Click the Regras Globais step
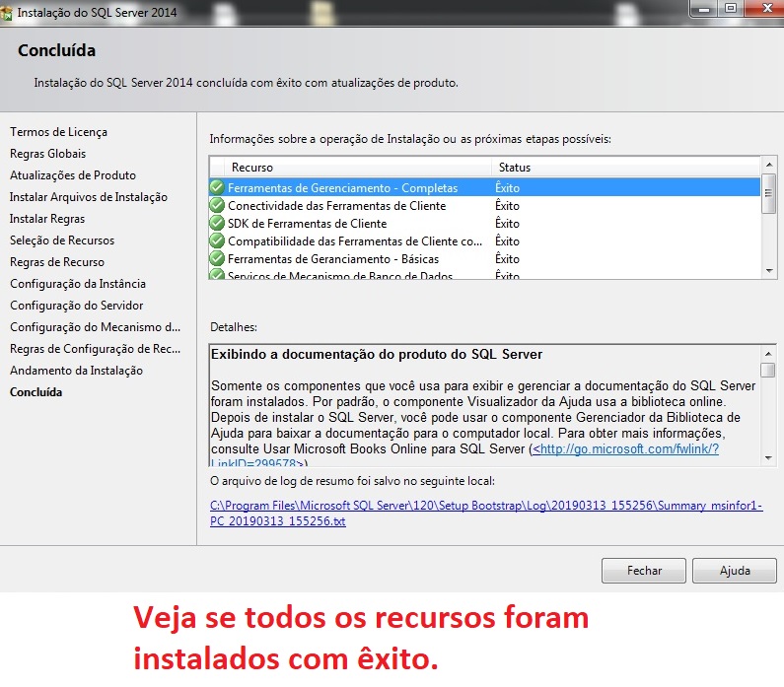 [48, 154]
